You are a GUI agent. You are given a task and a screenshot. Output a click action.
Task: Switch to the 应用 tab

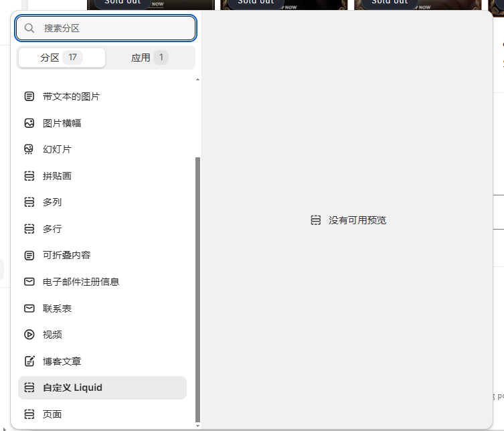tap(150, 58)
